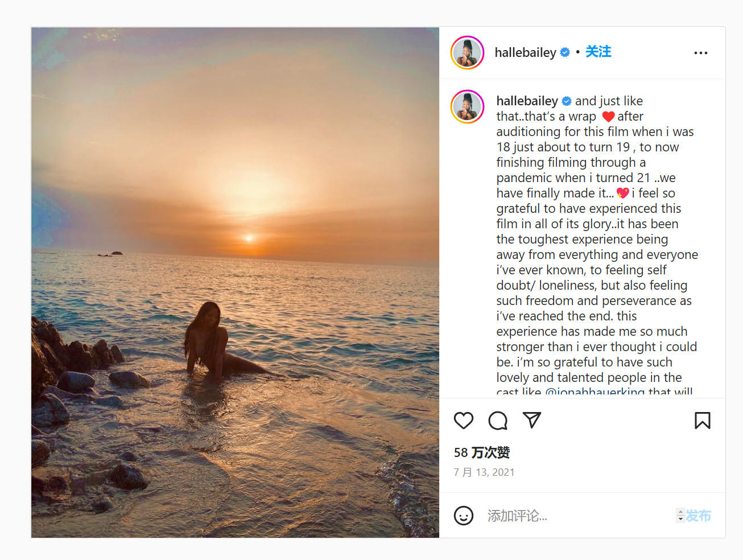Viewport: 743px width, 560px height.
Task: Open the three-dot more options menu
Action: pos(701,53)
